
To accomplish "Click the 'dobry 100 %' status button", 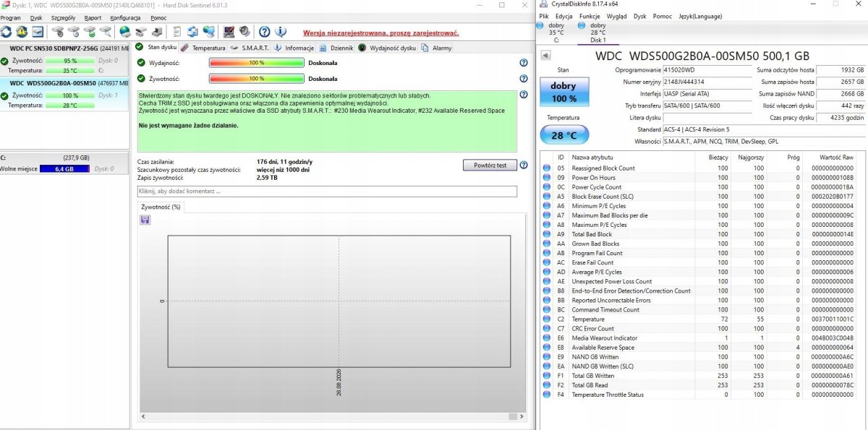I will coord(563,92).
